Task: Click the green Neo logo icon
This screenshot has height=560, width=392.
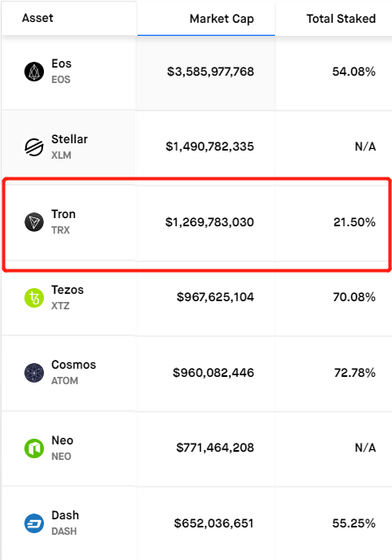Action: [34, 448]
